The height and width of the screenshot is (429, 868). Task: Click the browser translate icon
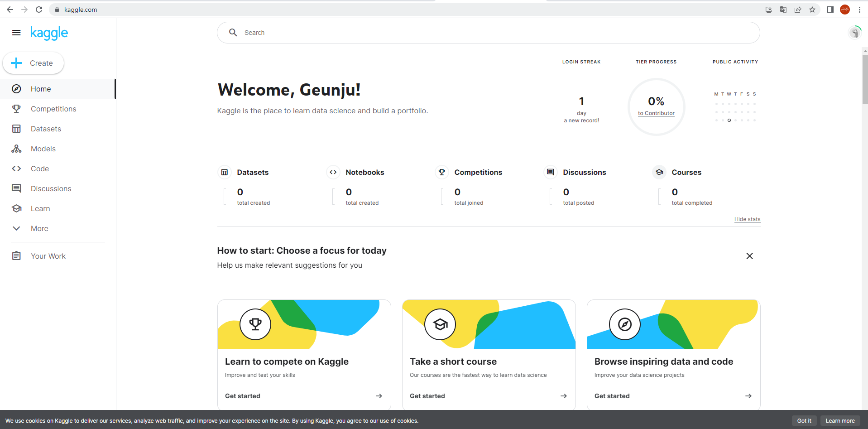point(783,10)
